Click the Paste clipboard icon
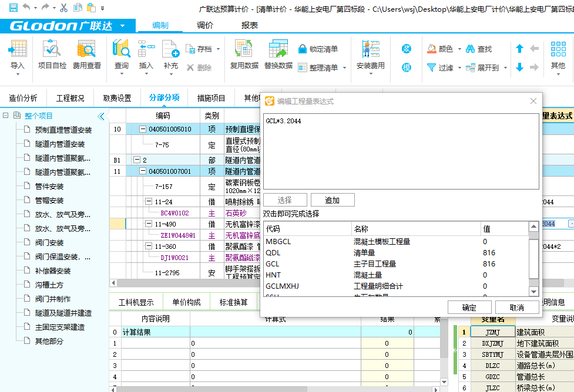574x392 pixels. 91,8
